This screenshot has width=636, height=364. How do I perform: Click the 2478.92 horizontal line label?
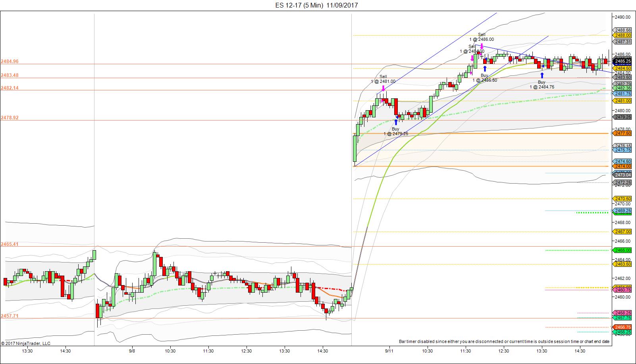[10, 118]
